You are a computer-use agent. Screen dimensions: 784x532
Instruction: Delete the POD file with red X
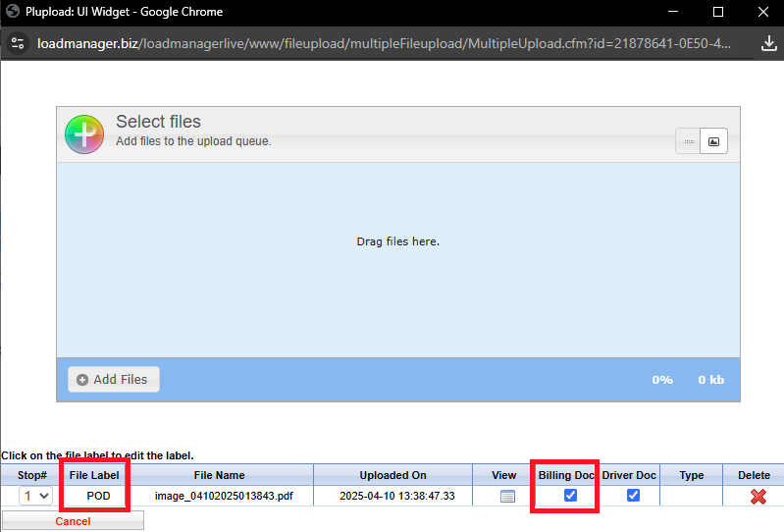coord(758,497)
